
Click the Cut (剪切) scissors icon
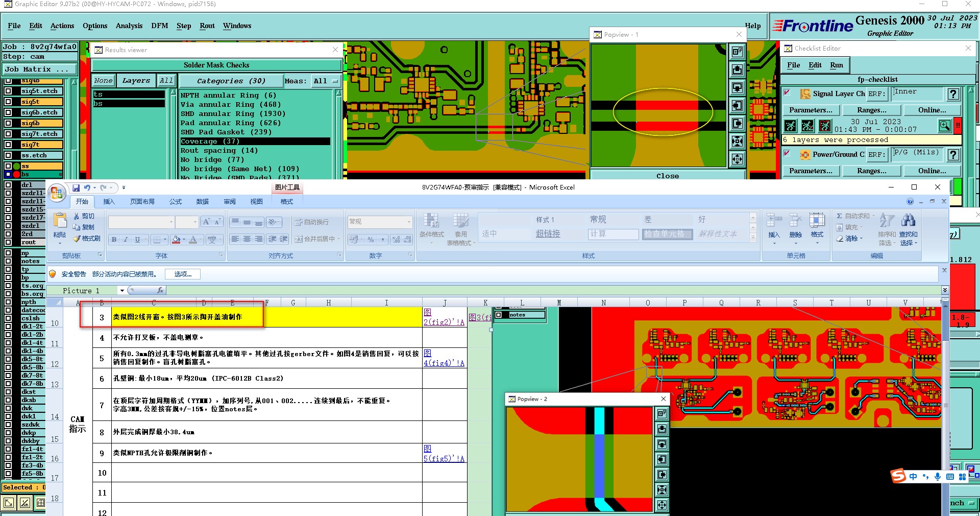77,216
